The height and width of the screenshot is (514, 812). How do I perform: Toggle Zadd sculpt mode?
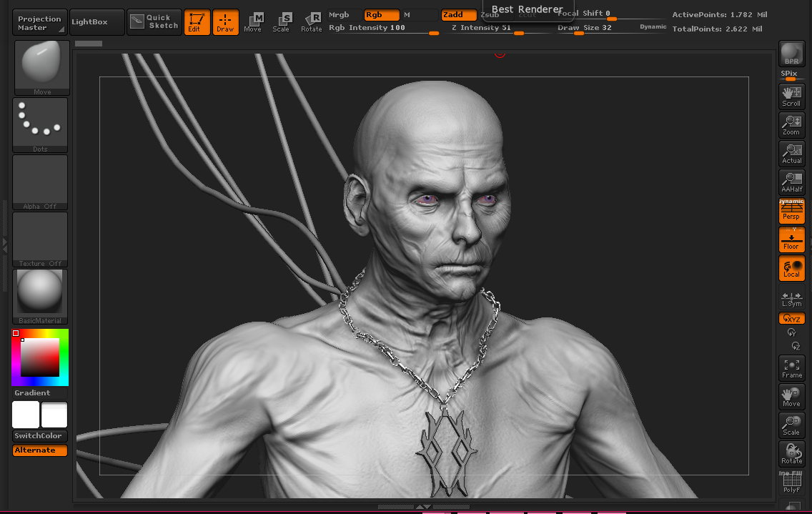pyautogui.click(x=458, y=15)
